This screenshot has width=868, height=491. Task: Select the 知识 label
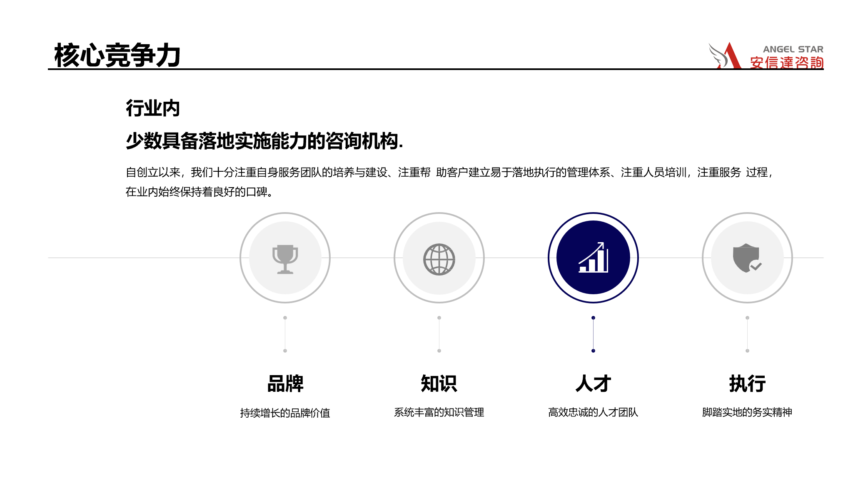click(x=439, y=383)
